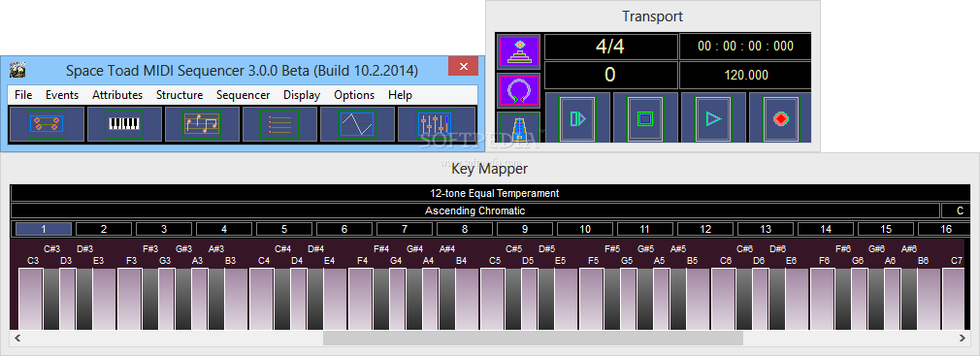Image resolution: width=980 pixels, height=356 pixels.
Task: Select channel 2 in Key Mapper
Action: pos(104,229)
